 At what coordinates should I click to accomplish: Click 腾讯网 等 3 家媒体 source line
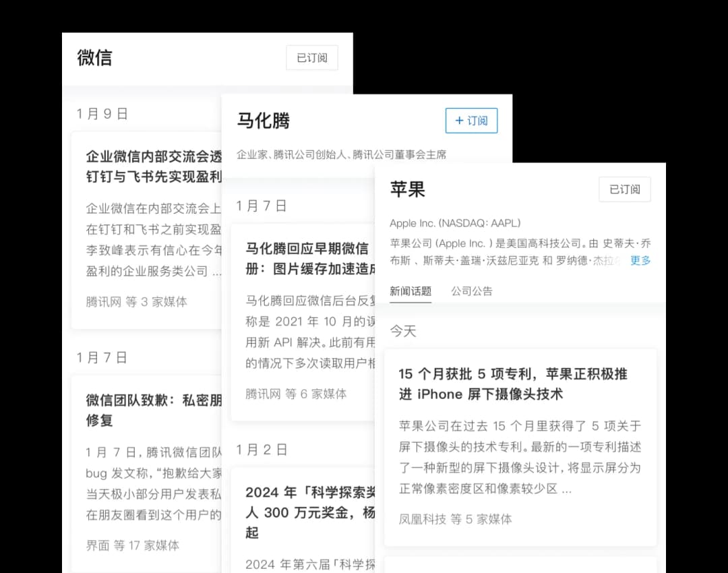pyautogui.click(x=136, y=301)
